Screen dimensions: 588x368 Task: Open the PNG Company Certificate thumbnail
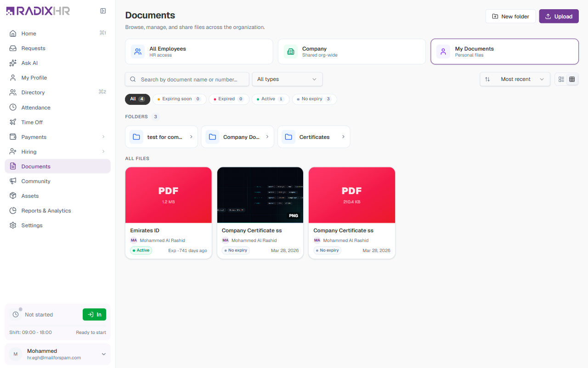pos(260,195)
